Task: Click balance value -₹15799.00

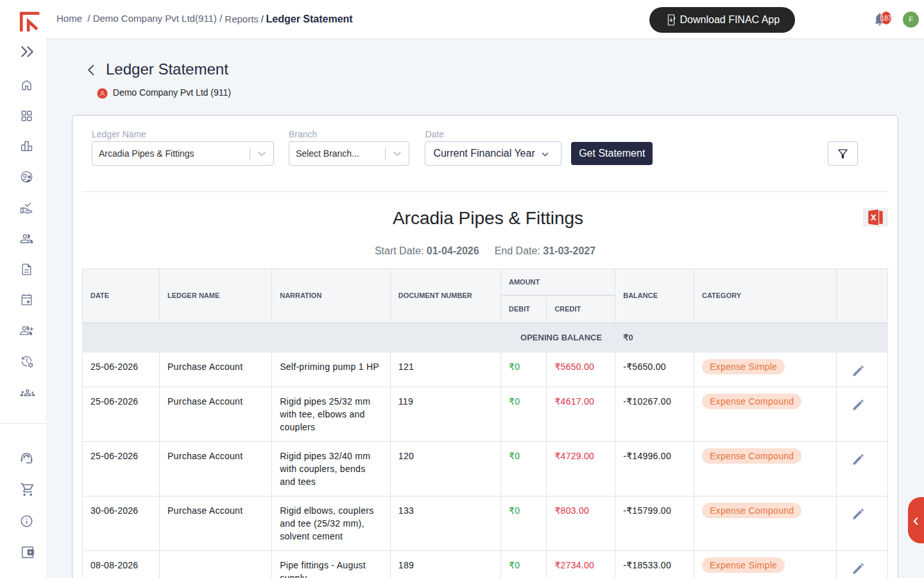Action: coord(647,511)
